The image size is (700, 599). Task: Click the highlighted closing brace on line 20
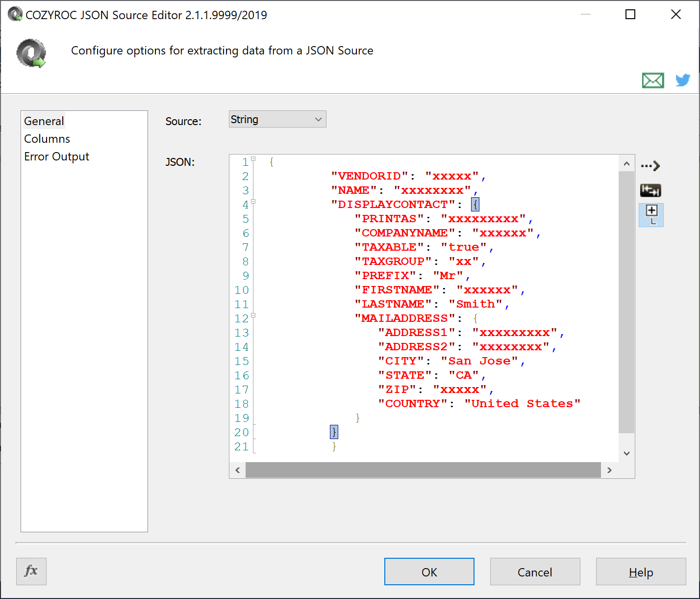[x=334, y=432]
